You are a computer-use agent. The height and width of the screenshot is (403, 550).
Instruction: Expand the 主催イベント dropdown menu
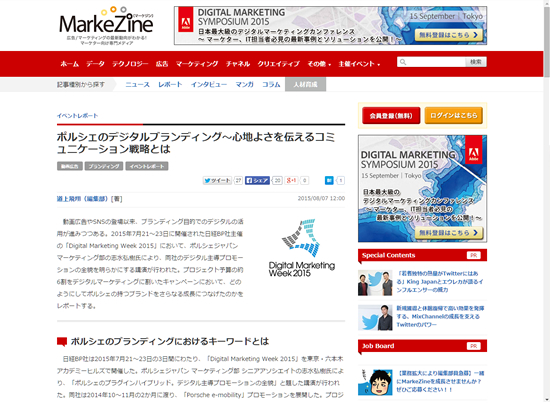click(359, 64)
